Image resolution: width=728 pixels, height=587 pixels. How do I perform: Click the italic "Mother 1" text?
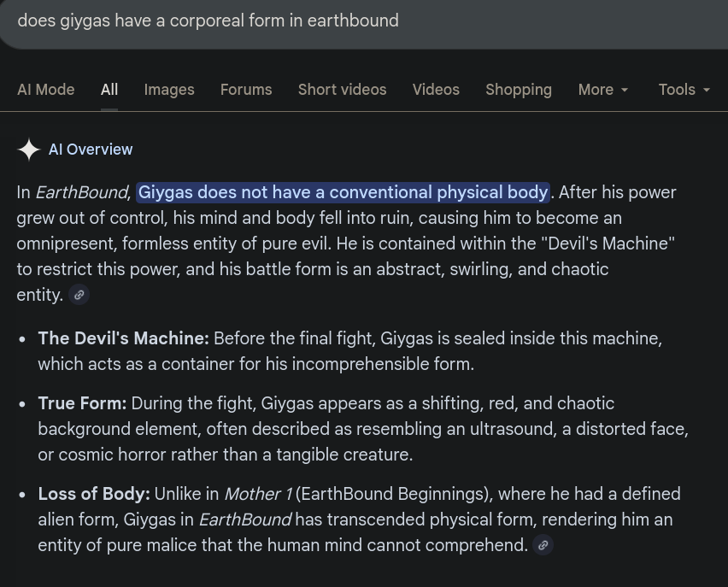coord(258,494)
